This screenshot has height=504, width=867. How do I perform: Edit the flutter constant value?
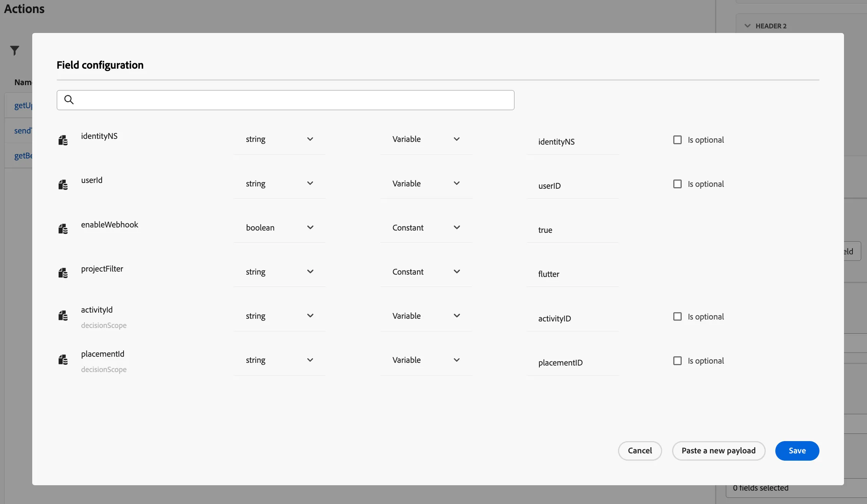573,274
